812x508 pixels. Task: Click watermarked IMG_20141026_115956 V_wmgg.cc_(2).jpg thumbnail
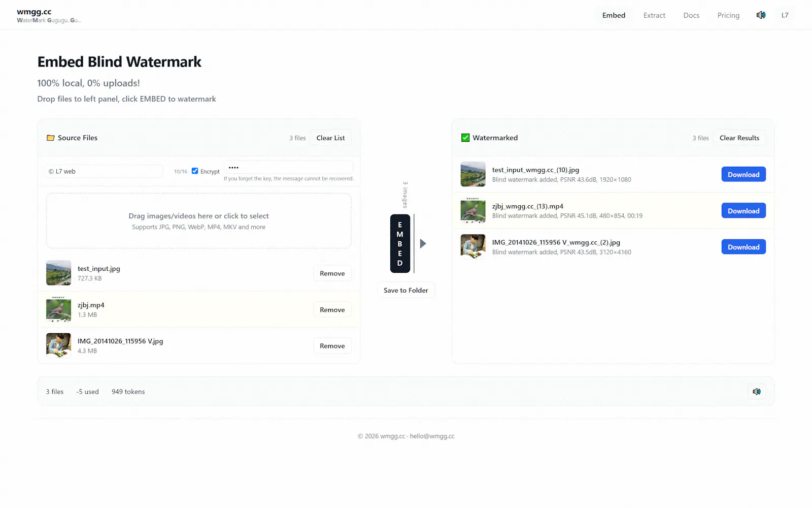tap(473, 247)
